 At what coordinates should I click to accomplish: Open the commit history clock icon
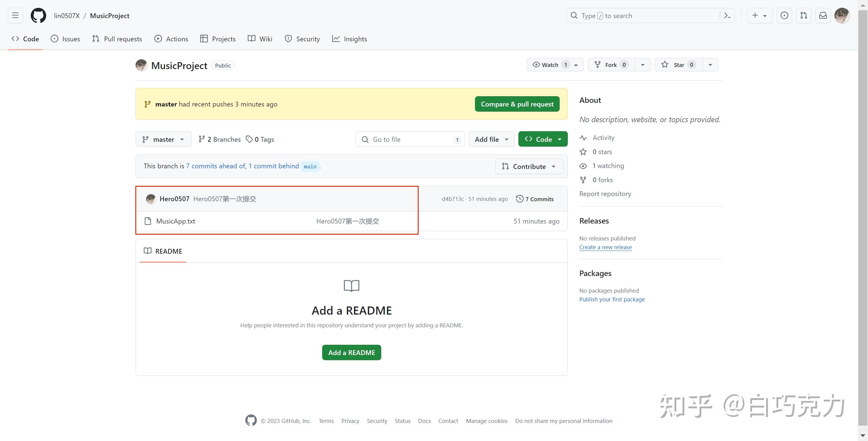[519, 198]
